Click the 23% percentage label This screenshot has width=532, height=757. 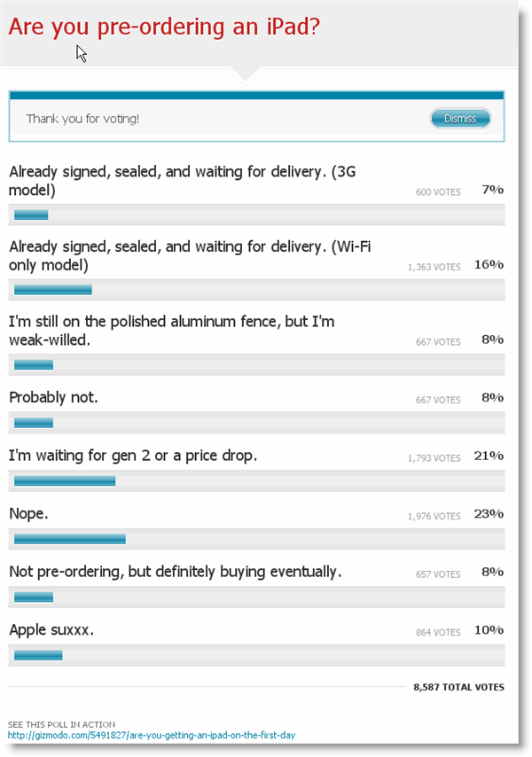[x=492, y=514]
